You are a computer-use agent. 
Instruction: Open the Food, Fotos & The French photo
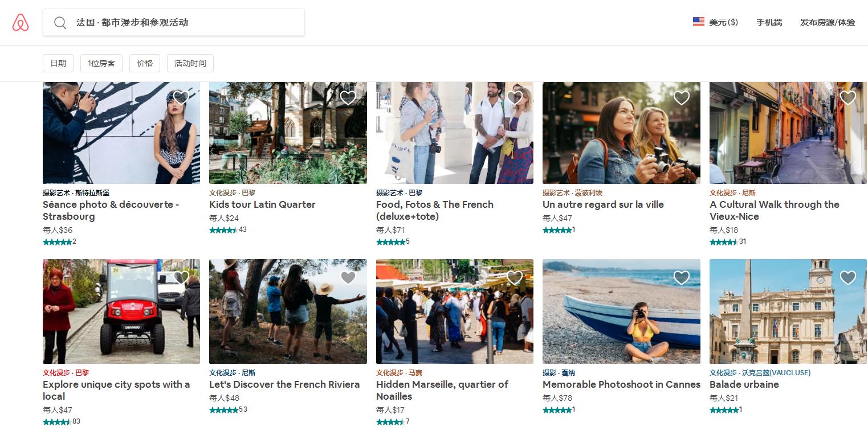pyautogui.click(x=454, y=133)
